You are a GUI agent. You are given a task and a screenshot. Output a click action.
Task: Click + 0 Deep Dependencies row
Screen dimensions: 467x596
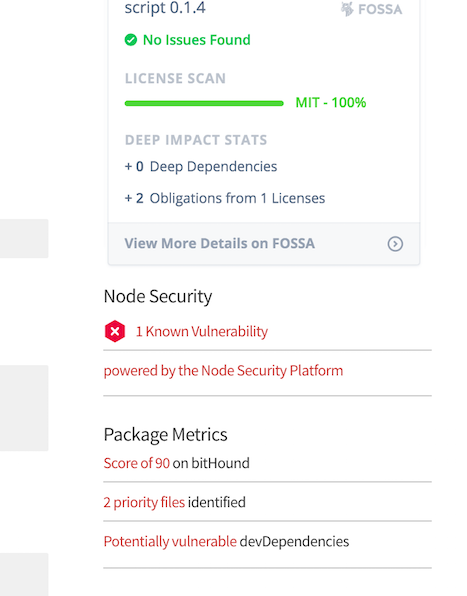click(x=201, y=166)
